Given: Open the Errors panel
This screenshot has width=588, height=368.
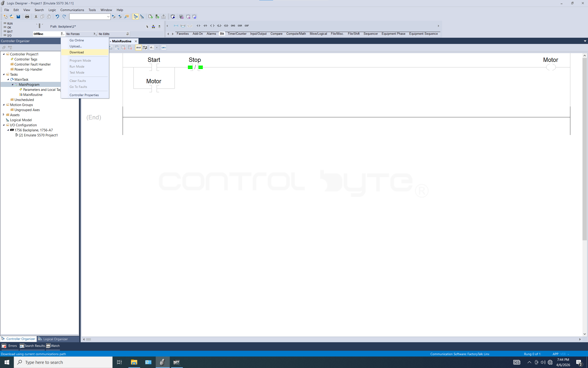Looking at the screenshot, I should pyautogui.click(x=9, y=346).
